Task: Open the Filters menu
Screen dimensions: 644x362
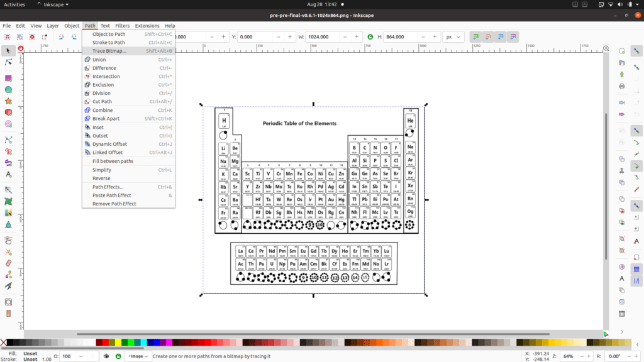Action: [x=122, y=25]
